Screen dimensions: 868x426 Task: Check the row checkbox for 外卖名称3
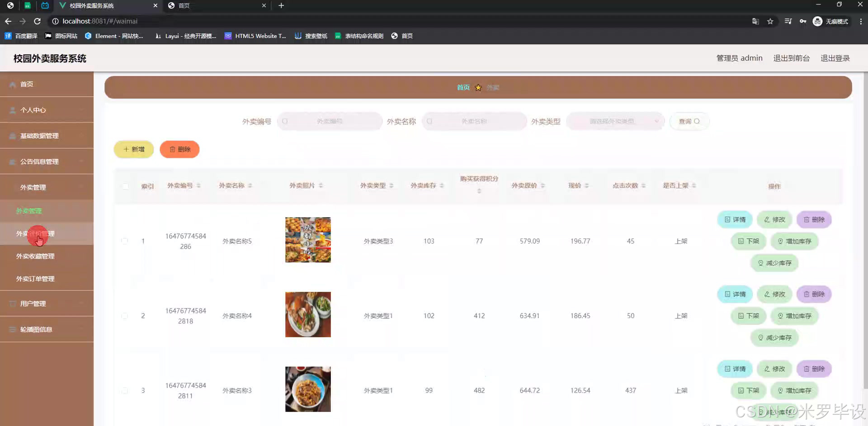125,390
